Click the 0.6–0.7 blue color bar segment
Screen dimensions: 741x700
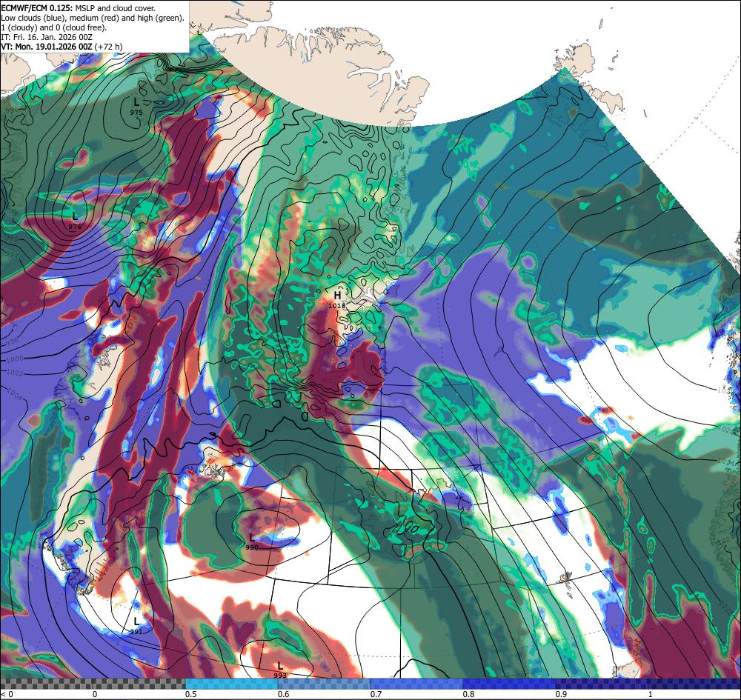click(324, 684)
